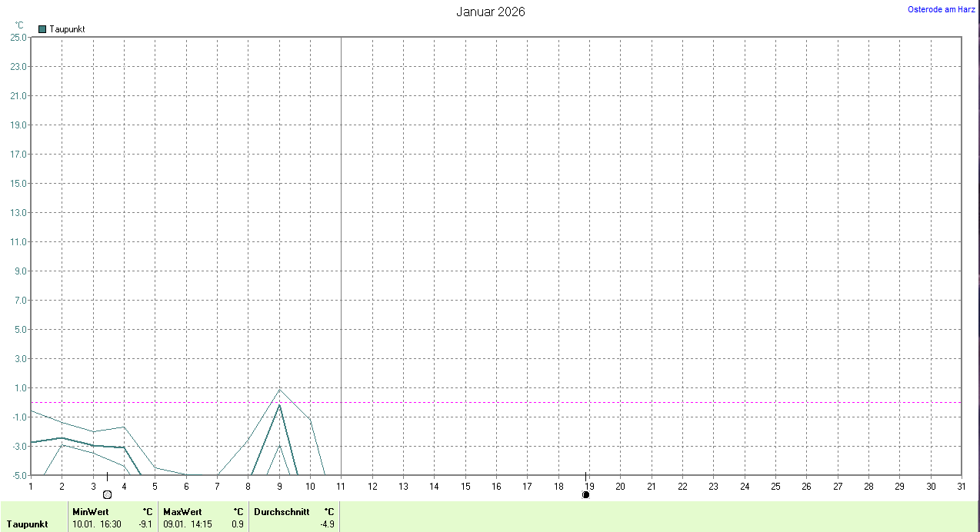Click the 1.0 label on the y-axis
Viewport: 980px width, 532px height.
point(20,387)
